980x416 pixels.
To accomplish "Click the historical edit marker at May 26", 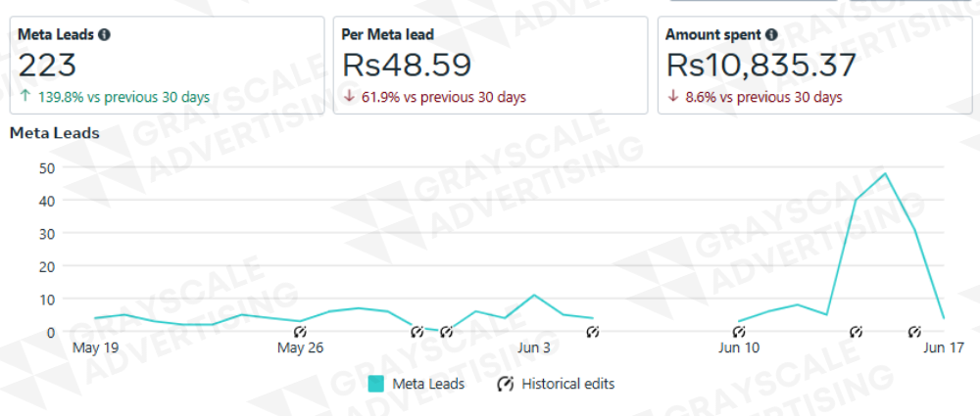I will 301,332.
